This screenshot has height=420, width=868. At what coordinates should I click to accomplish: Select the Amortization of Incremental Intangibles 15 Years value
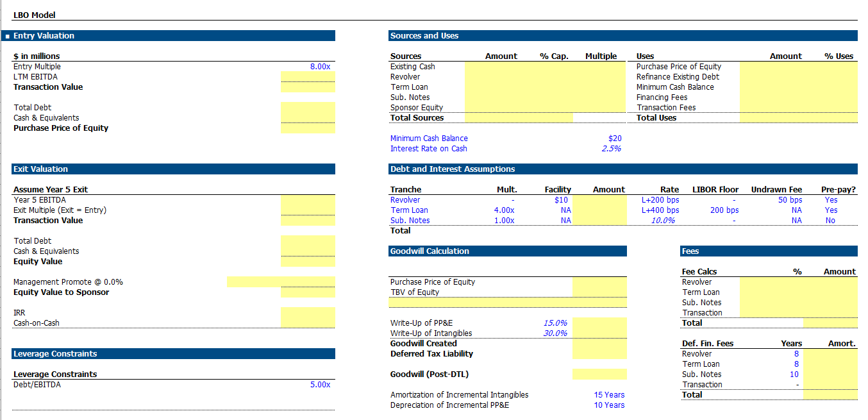(608, 395)
